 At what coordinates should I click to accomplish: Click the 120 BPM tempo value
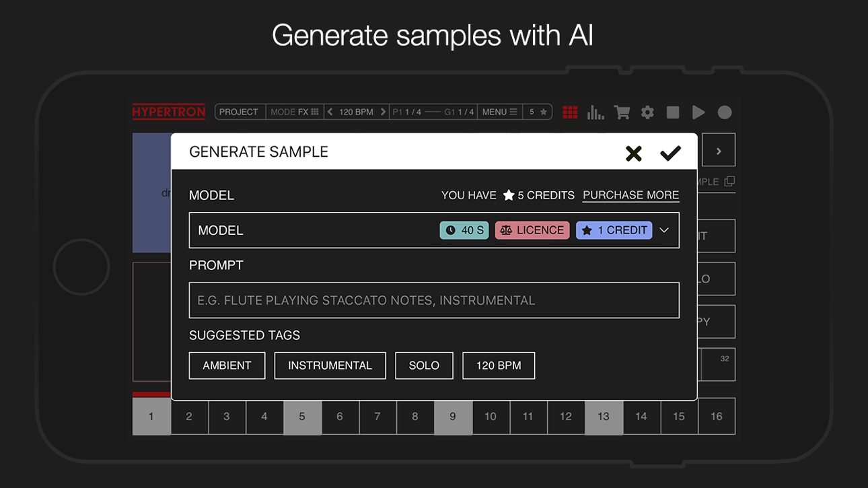356,112
